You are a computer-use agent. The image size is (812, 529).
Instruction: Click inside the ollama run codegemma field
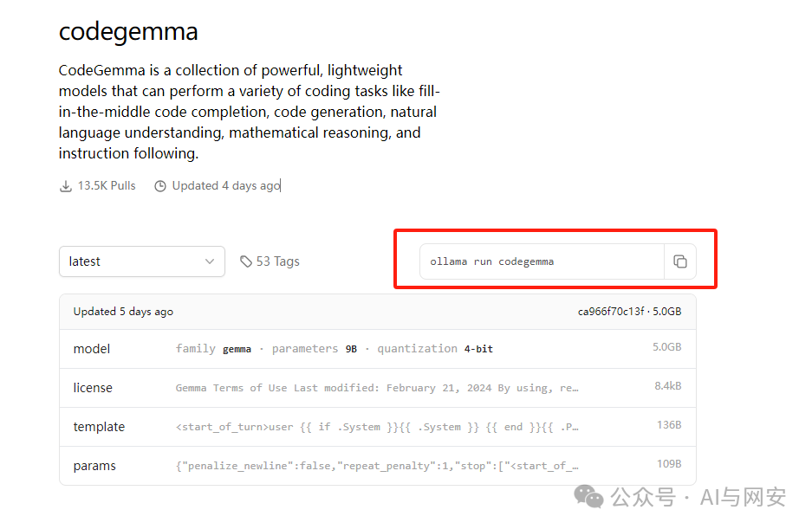pyautogui.click(x=542, y=261)
